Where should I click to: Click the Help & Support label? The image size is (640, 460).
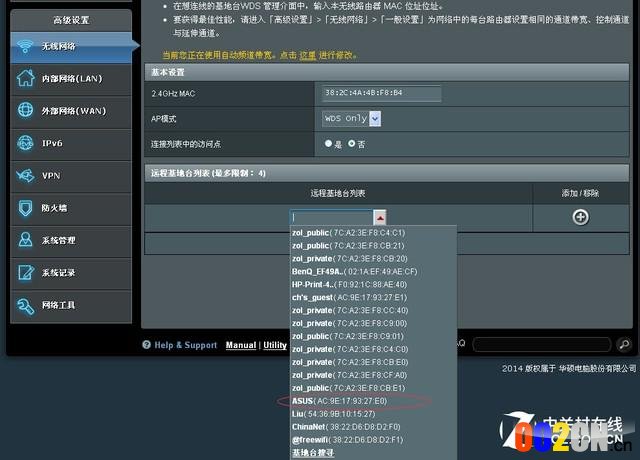(x=186, y=345)
